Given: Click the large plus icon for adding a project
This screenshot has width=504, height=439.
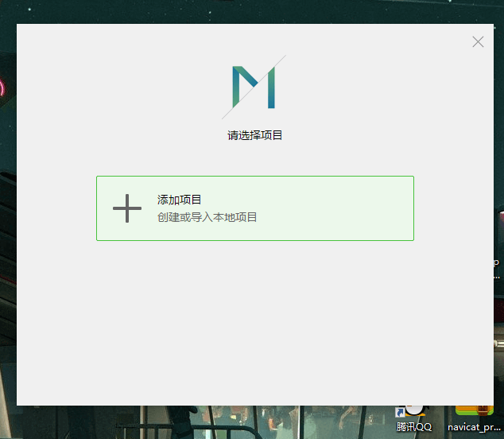Looking at the screenshot, I should tap(127, 208).
